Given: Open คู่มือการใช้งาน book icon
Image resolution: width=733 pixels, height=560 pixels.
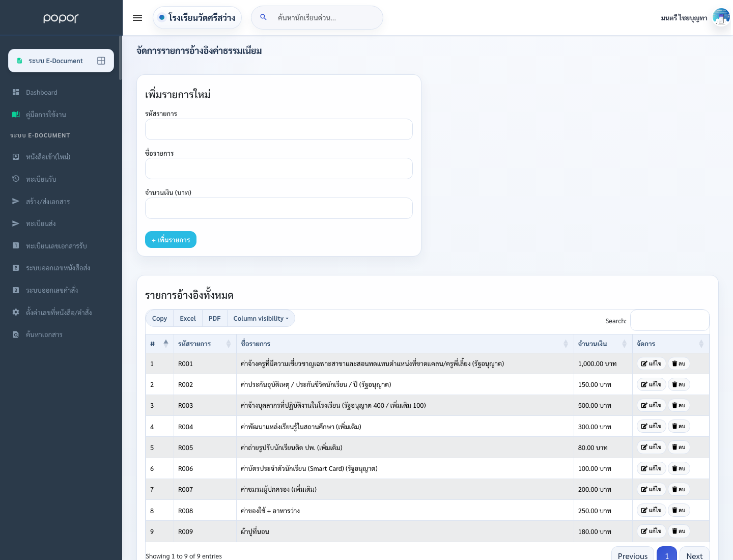Looking at the screenshot, I should (16, 115).
